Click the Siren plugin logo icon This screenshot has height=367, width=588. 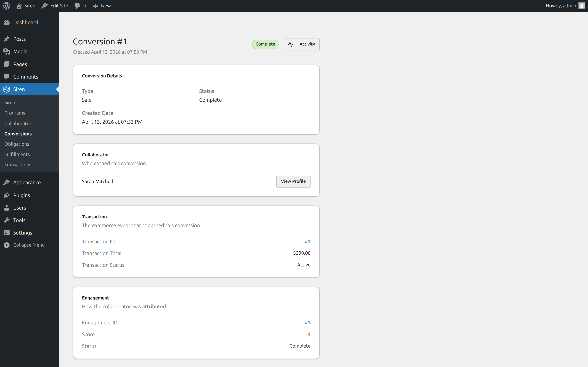[x=7, y=89]
